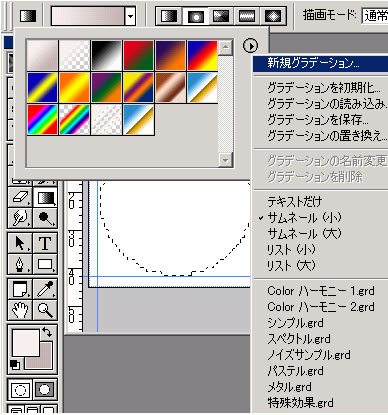Select the Gradient tool in toolbox
This screenshot has height=415, width=388.
click(45, 197)
